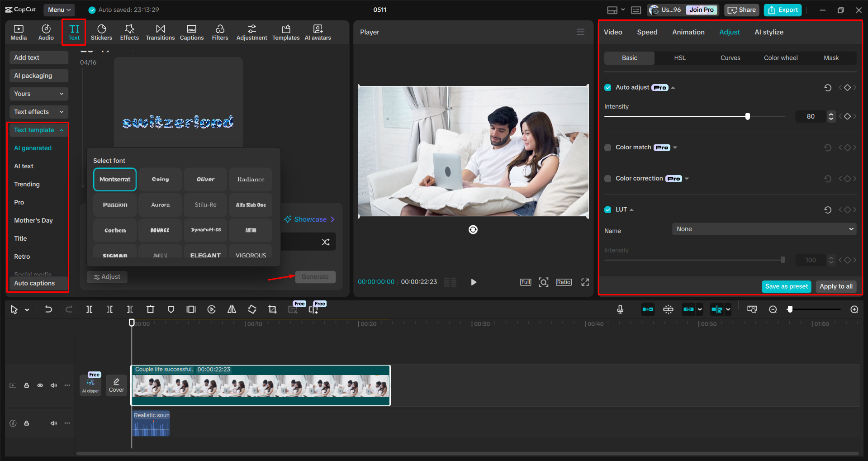
Task: Enable the Color correction checkbox
Action: coord(608,179)
